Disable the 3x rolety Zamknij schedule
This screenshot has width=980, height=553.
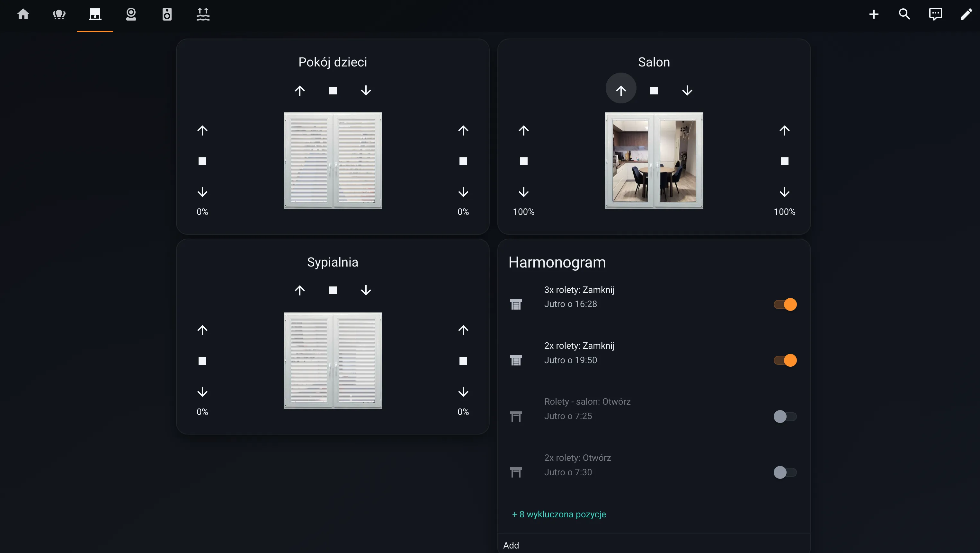[785, 304]
